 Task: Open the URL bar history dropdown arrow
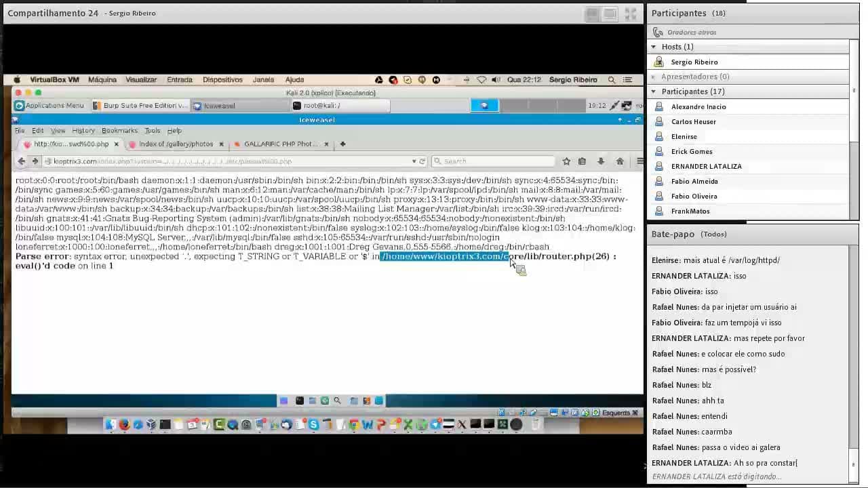pos(414,161)
